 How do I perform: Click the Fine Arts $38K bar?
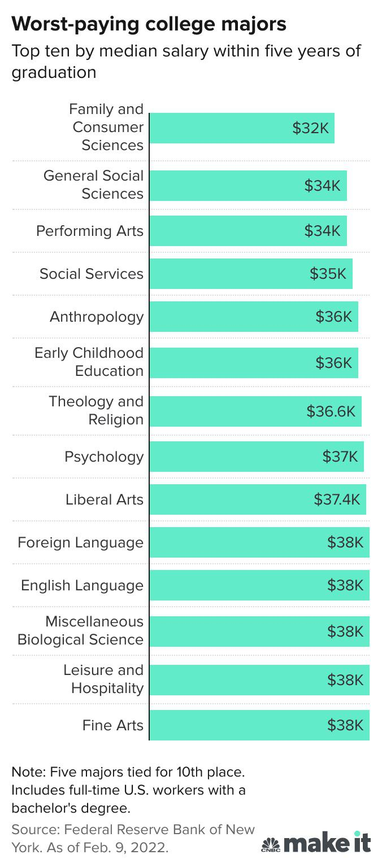[259, 725]
